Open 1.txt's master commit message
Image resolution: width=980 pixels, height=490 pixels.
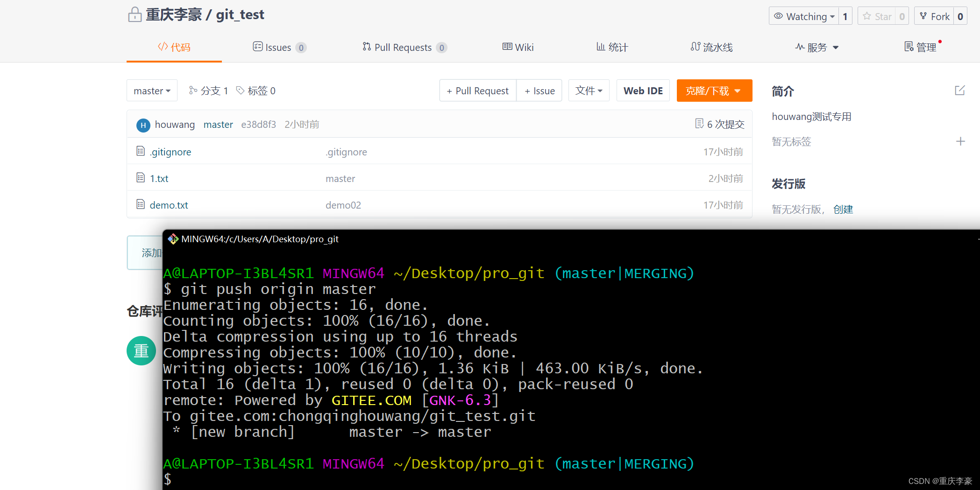340,179
